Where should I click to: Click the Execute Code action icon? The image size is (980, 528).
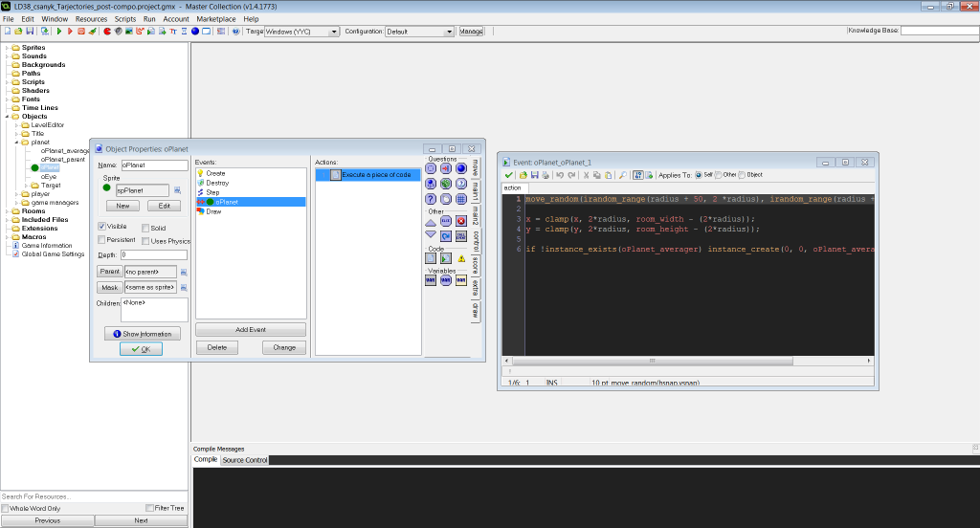click(431, 258)
